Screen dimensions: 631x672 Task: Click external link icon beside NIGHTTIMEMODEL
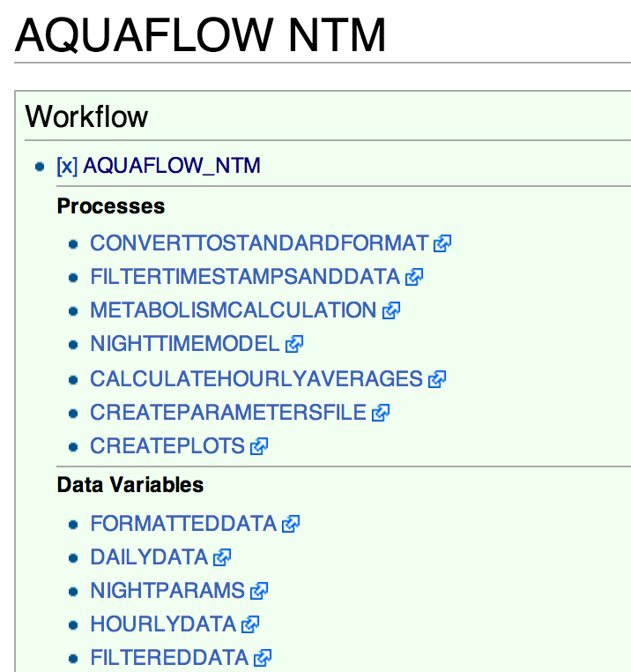coord(294,345)
